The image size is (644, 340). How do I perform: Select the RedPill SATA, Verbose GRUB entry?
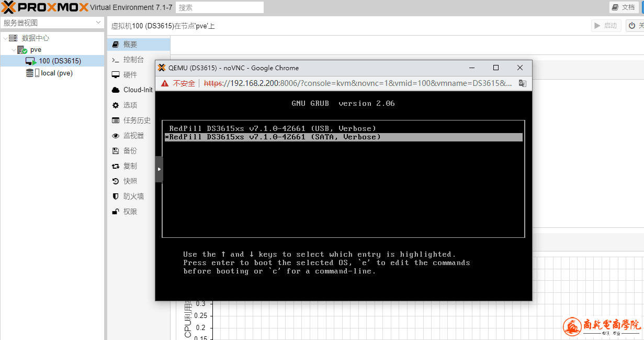coord(344,137)
